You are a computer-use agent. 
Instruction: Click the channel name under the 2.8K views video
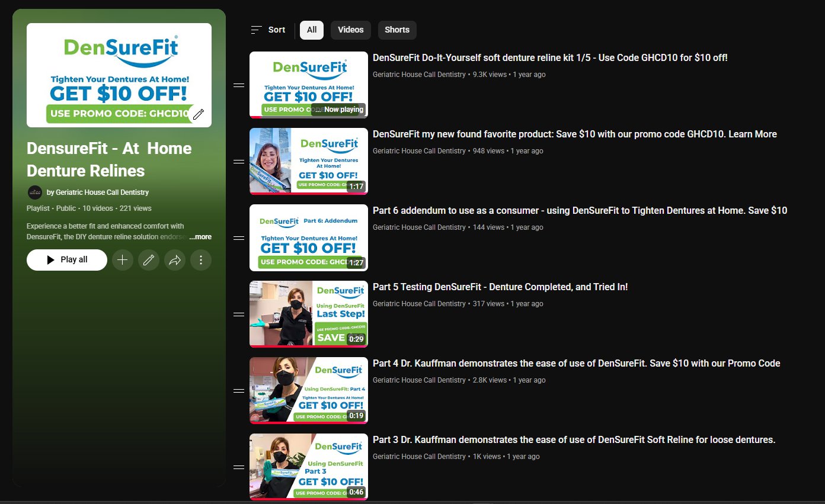419,380
